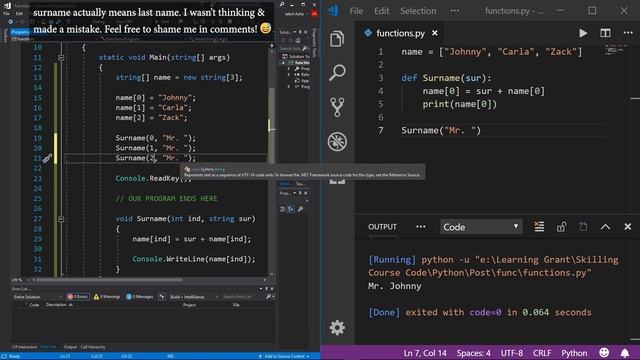The width and height of the screenshot is (640, 360).
Task: Maximize the Output panel with the chevron
Action: pyautogui.click(x=605, y=227)
